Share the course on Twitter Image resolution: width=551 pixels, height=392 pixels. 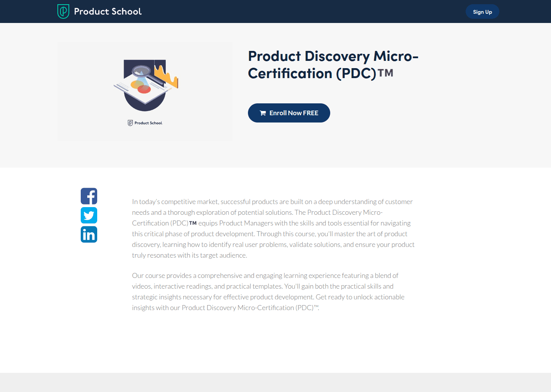click(89, 215)
